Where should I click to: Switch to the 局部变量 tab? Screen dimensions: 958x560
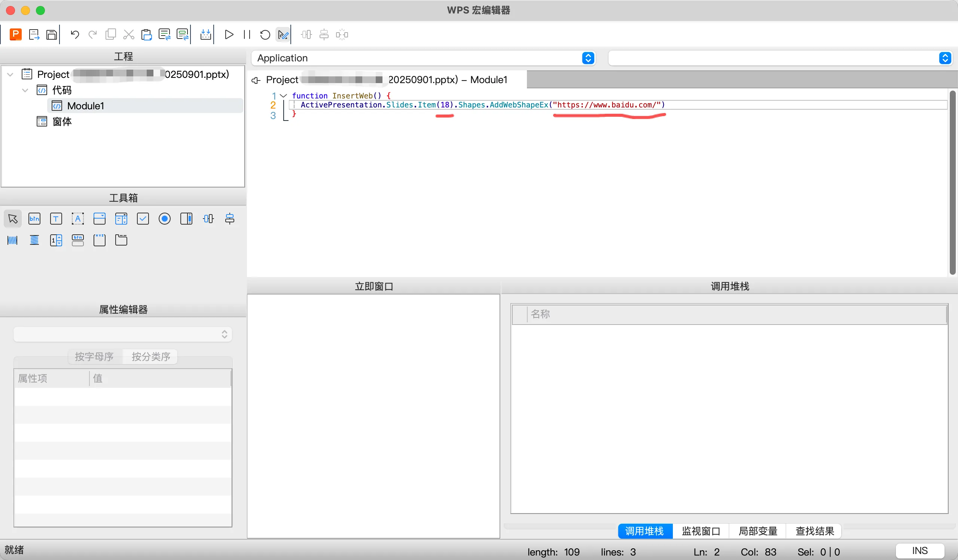pyautogui.click(x=757, y=531)
